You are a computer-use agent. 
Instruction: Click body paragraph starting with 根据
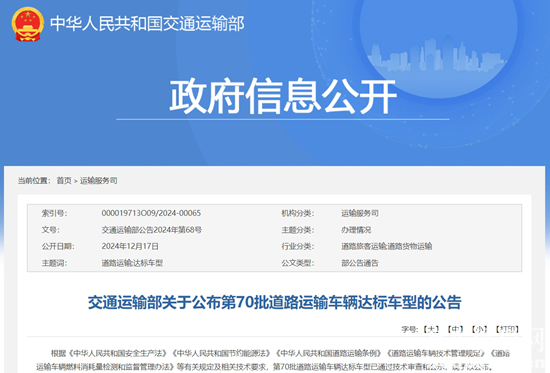point(274,360)
